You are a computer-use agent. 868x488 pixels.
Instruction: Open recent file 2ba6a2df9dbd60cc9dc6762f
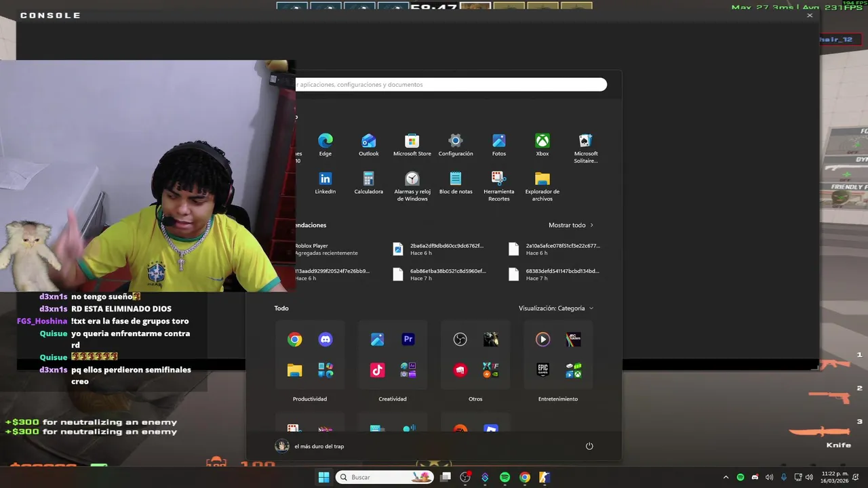pos(439,249)
